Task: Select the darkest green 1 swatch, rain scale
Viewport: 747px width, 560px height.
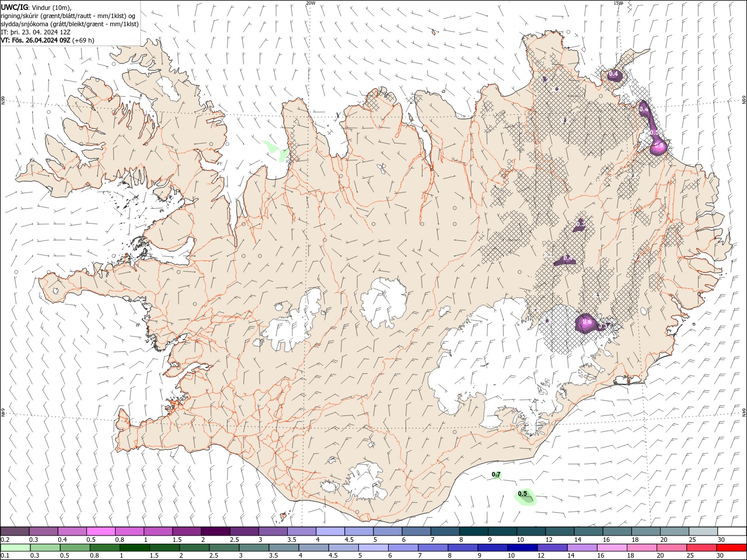Action: point(134,548)
